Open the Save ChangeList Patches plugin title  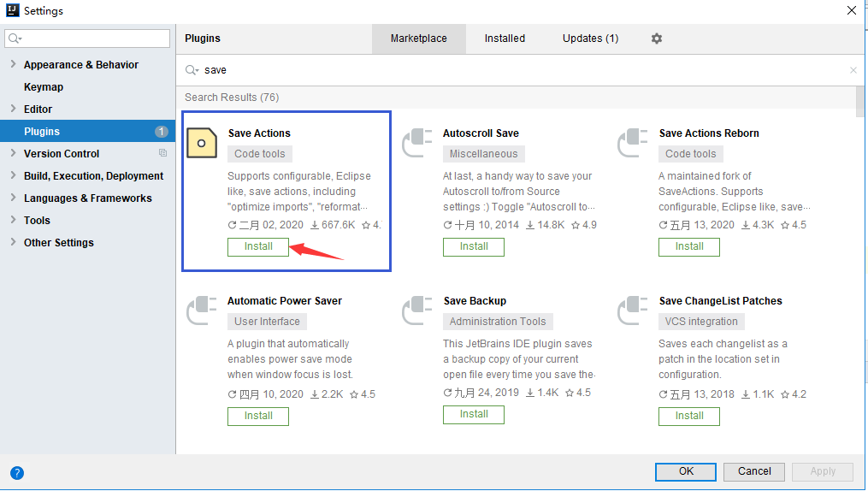(x=720, y=301)
